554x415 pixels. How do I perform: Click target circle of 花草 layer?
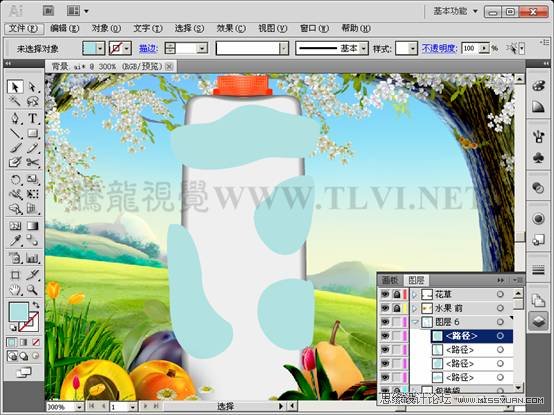tap(500, 294)
